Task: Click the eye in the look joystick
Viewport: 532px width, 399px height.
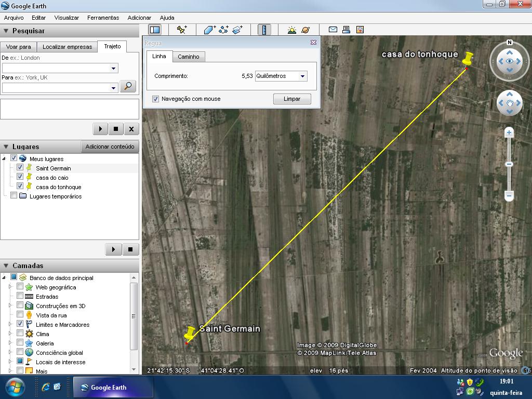Action: tap(510, 61)
